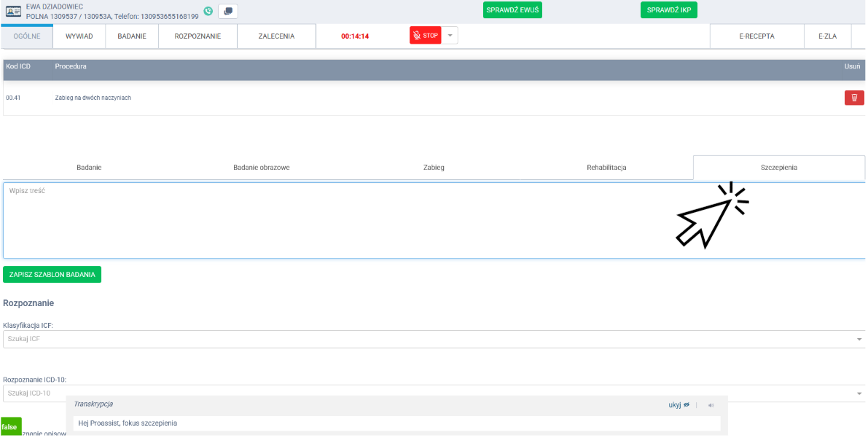Switch to the Wywiad tab
The height and width of the screenshot is (446, 868).
click(x=79, y=36)
